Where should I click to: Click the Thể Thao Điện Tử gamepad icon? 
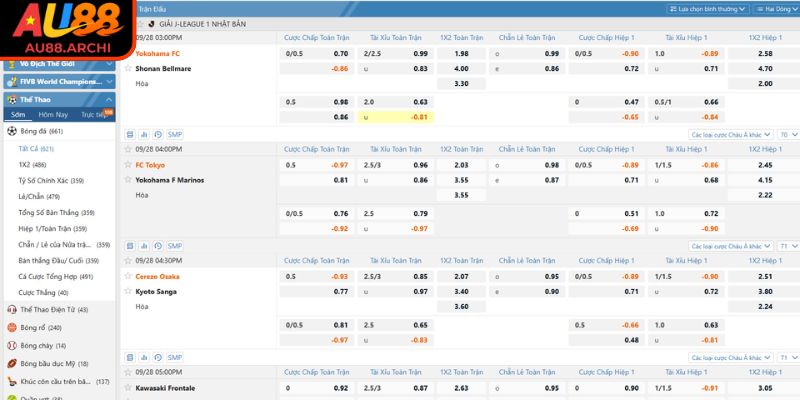click(11, 309)
